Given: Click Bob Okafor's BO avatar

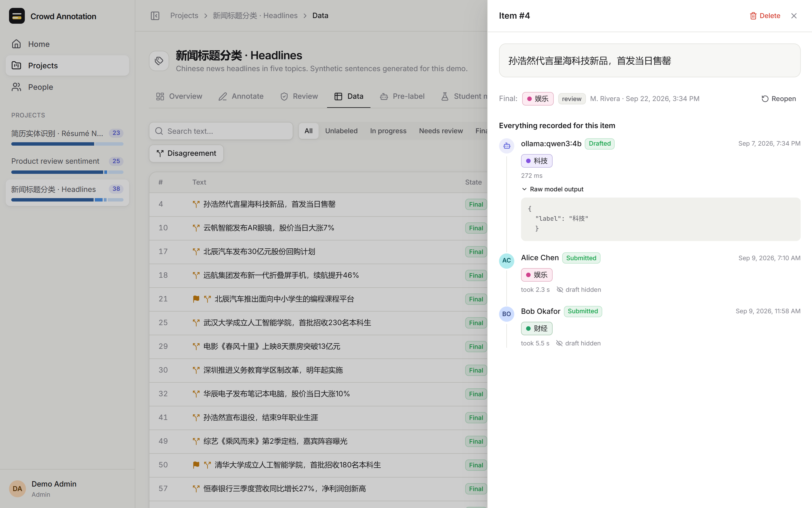Looking at the screenshot, I should tap(507, 314).
